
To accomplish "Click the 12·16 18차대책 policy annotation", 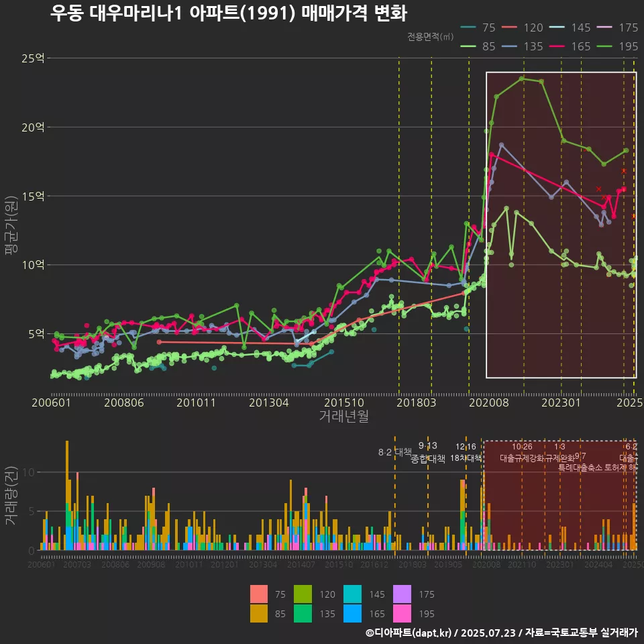I will [466, 452].
